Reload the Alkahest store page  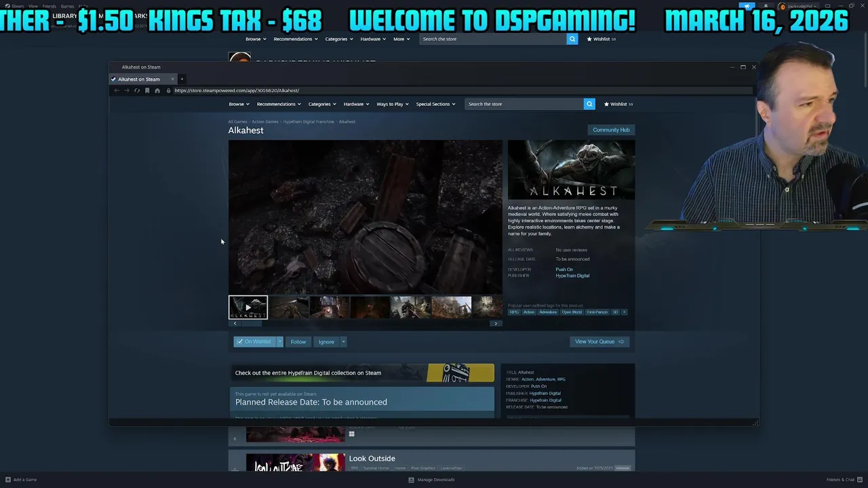pos(136,90)
